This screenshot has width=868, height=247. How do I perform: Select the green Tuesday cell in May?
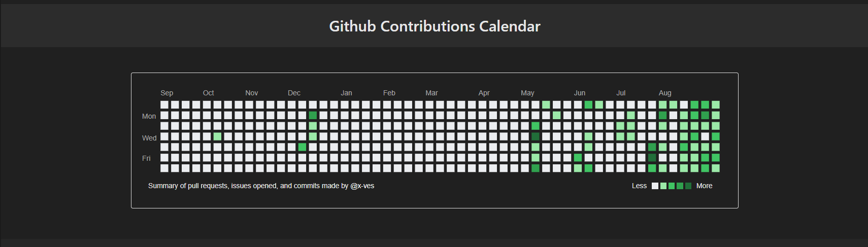point(535,126)
